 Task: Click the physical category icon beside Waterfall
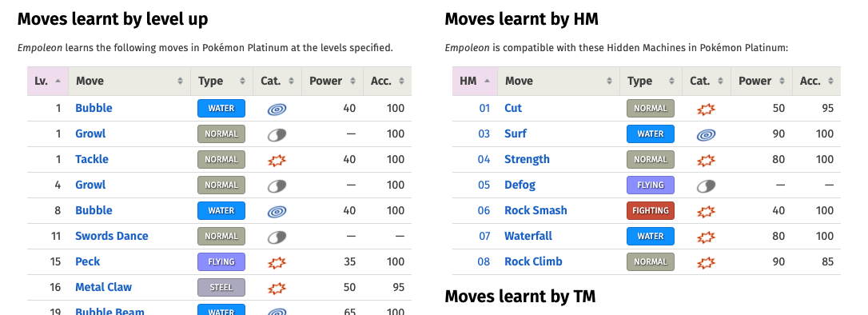click(706, 237)
